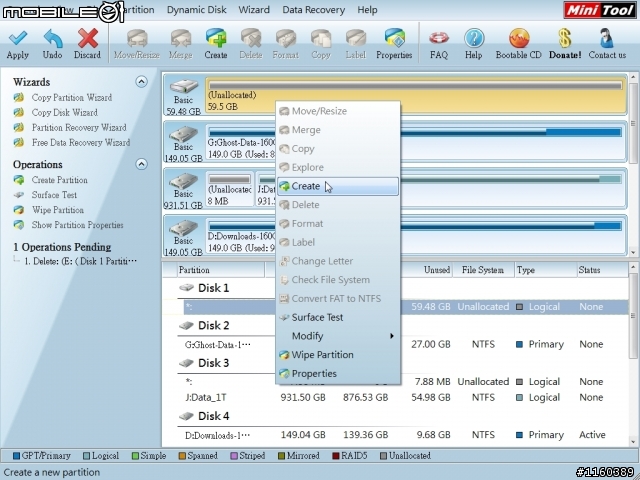Click the Delete toolbar icon
Image resolution: width=640 pixels, height=480 pixels.
(x=251, y=38)
